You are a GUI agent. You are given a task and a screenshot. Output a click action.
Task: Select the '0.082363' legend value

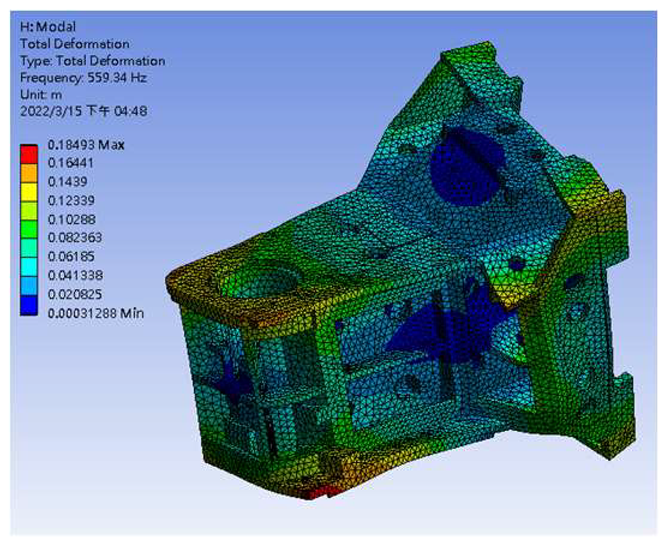[75, 238]
